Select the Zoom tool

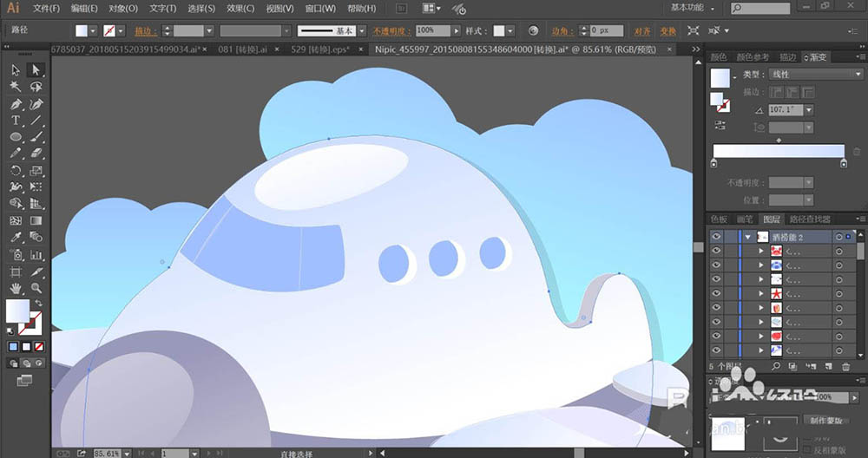(x=36, y=288)
